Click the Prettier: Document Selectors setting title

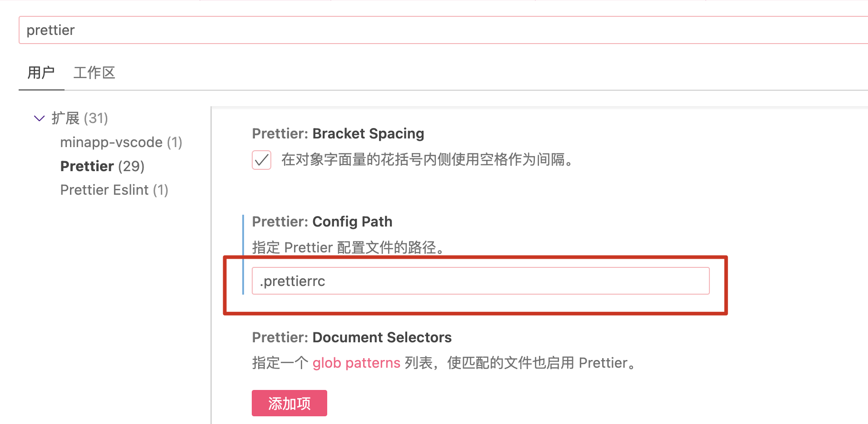coord(352,337)
